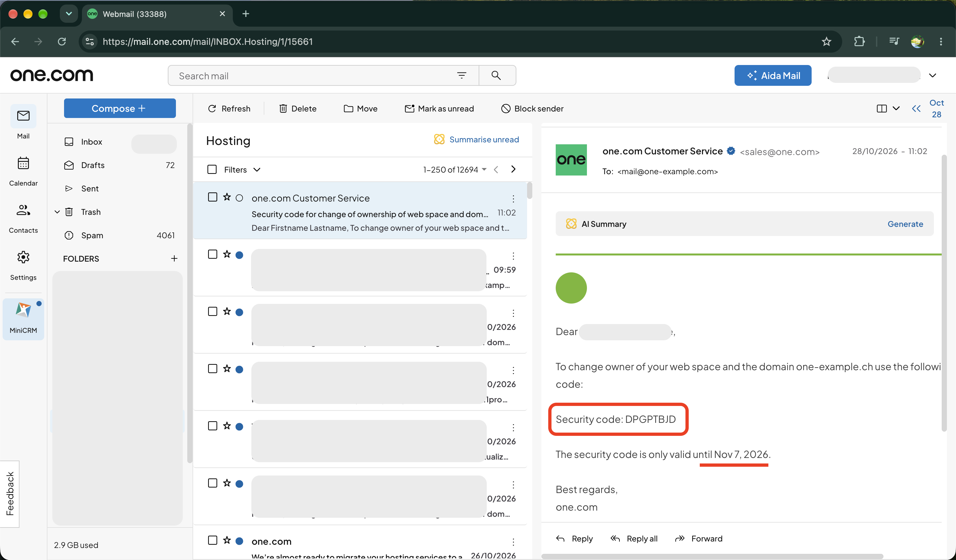The width and height of the screenshot is (956, 560).
Task: Reply to this email
Action: (x=574, y=539)
